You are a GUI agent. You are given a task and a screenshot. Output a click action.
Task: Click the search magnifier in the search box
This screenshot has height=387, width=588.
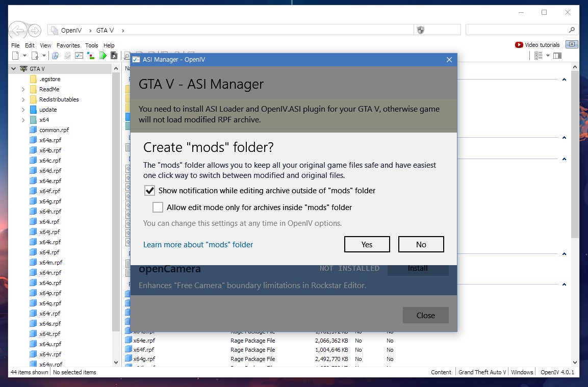tap(572, 30)
